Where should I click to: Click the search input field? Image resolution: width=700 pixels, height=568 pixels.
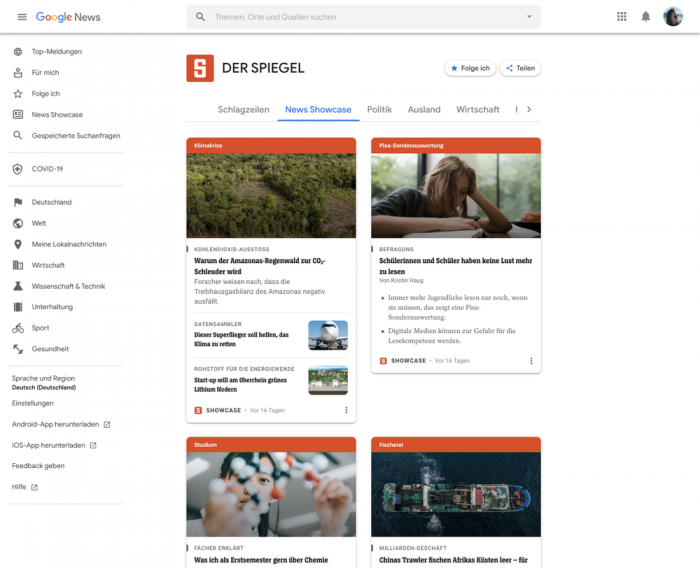pos(360,17)
